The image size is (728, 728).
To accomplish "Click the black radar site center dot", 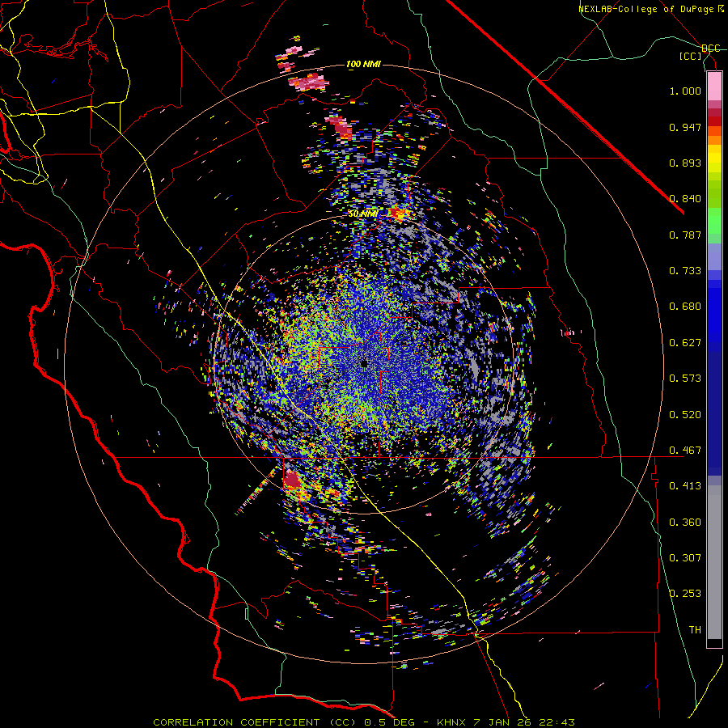I will click(x=365, y=363).
